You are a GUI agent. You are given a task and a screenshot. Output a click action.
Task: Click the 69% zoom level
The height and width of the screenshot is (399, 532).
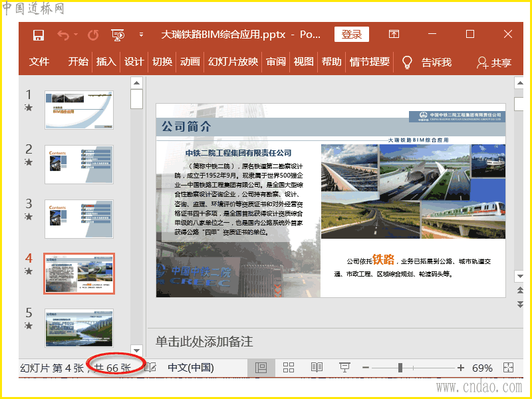point(481,368)
